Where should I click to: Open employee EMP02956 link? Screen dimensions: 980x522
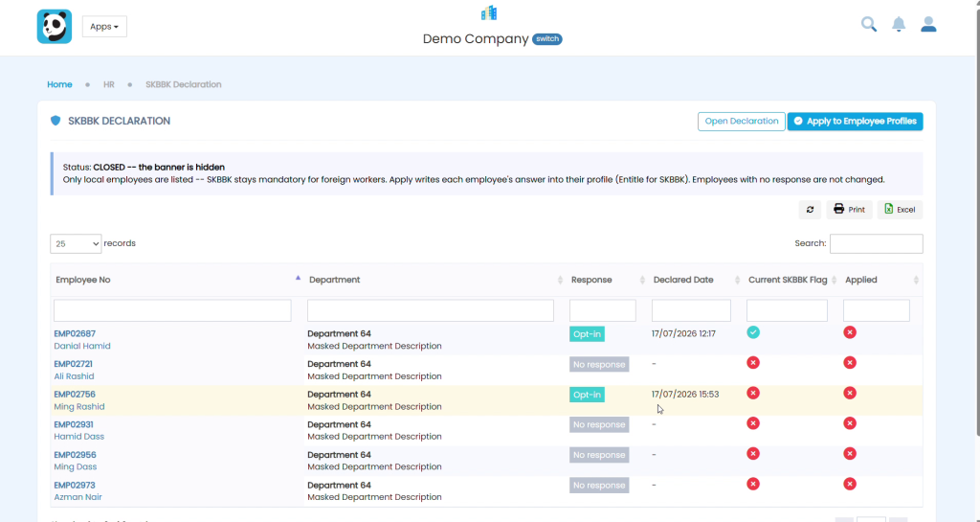click(x=75, y=455)
